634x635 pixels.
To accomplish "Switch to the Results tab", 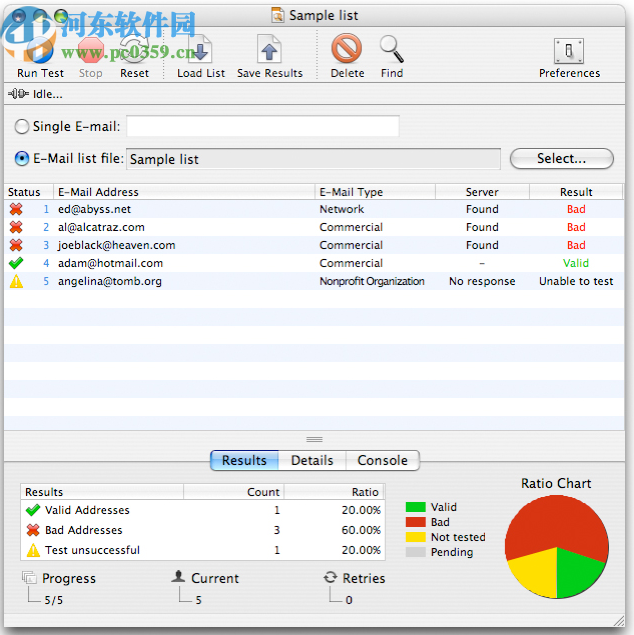I will (244, 460).
